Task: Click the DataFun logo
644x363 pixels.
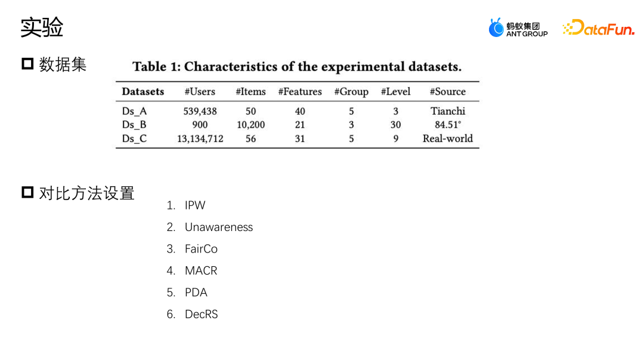Action: tap(598, 28)
